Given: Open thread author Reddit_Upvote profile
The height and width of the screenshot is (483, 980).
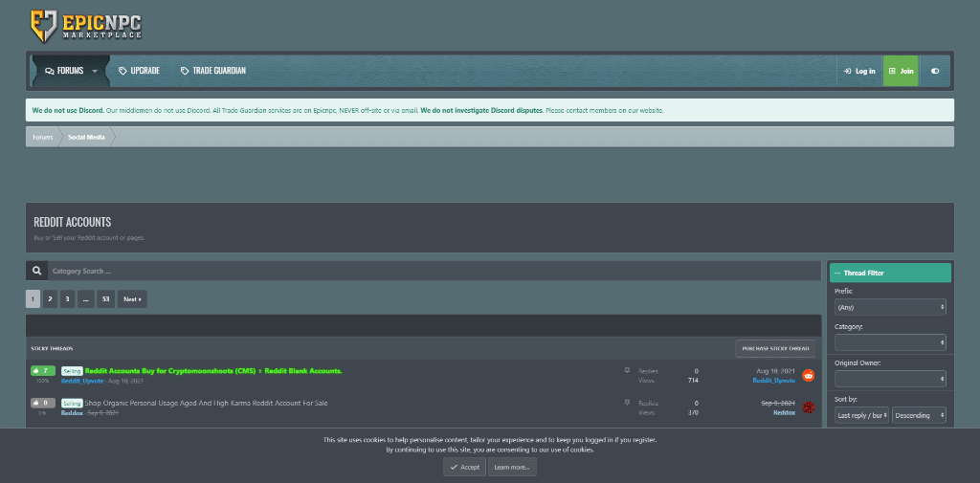Looking at the screenshot, I should (x=82, y=381).
